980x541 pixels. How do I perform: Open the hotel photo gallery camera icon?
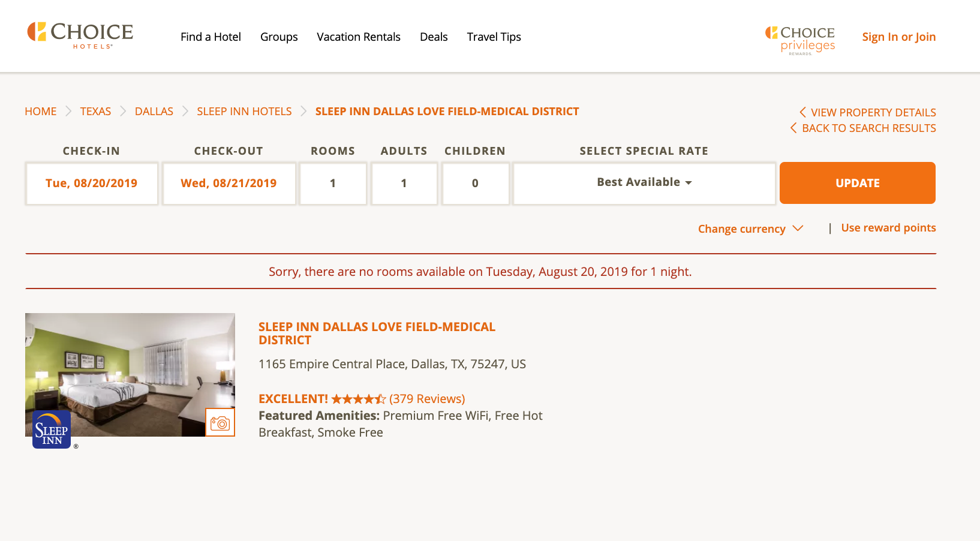(220, 422)
